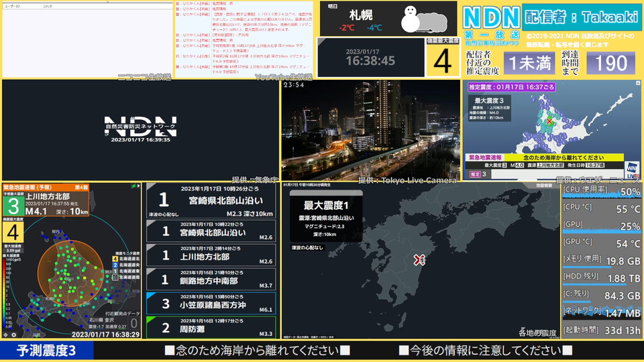Select the 10時22分 宮崎県北部山沿い M2.6 entry
Screen dimensions: 644x362
211,231
